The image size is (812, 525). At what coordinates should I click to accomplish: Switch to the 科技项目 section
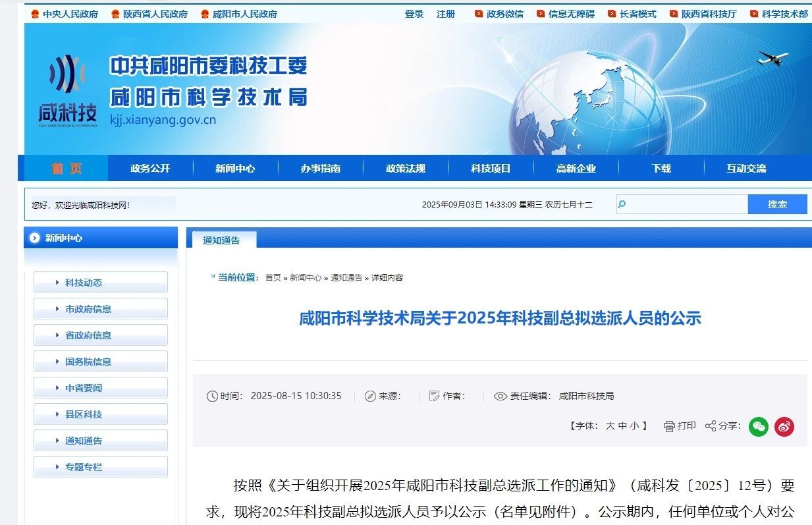click(490, 168)
